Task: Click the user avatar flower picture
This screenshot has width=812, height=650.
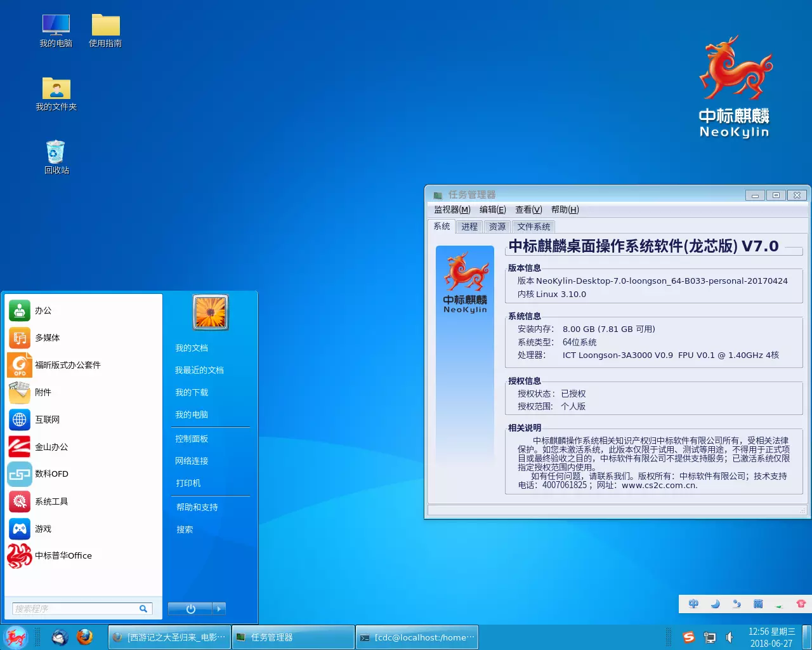Action: pyautogui.click(x=211, y=312)
